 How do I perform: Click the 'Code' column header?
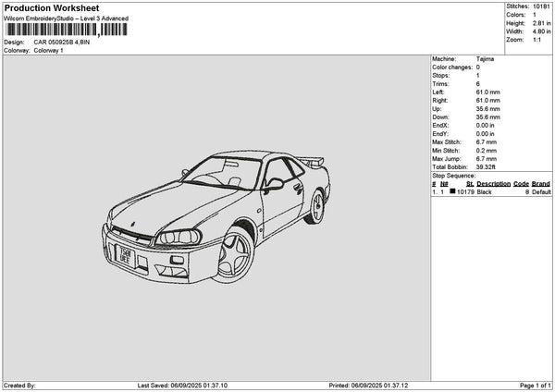(521, 184)
